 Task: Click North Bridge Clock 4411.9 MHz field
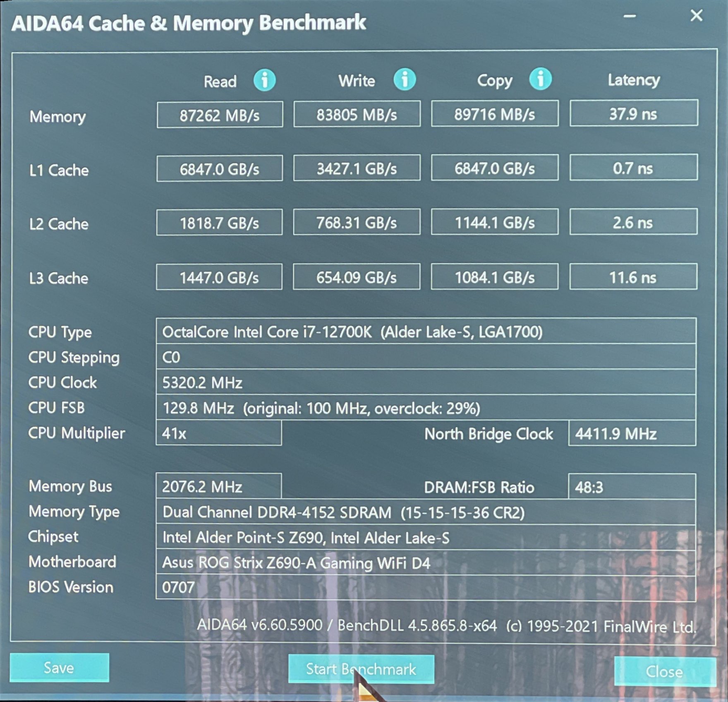tap(632, 433)
